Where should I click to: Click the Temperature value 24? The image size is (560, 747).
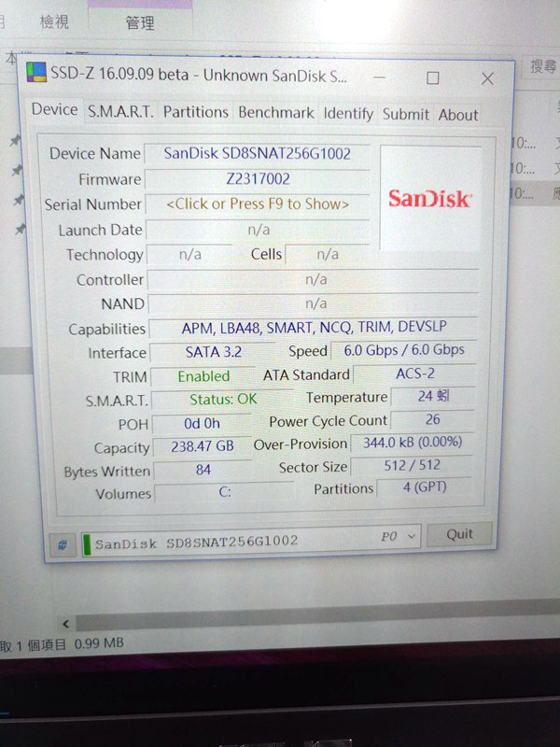(433, 396)
